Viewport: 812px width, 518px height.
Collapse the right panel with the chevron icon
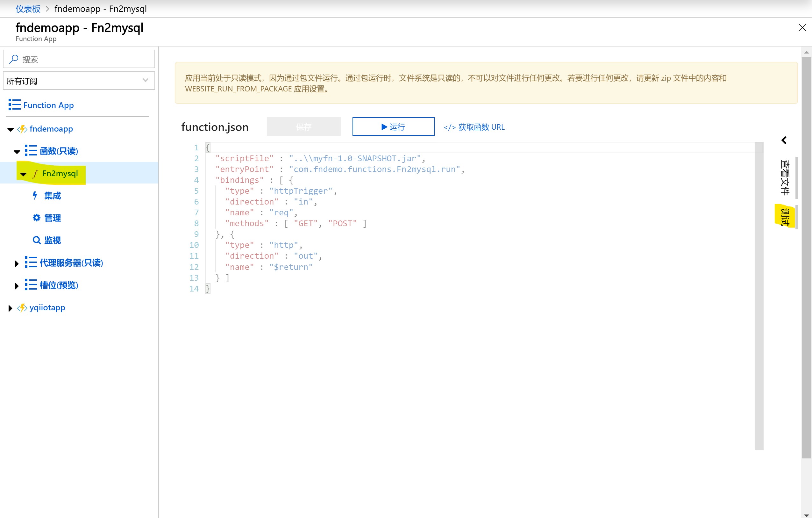pyautogui.click(x=784, y=140)
